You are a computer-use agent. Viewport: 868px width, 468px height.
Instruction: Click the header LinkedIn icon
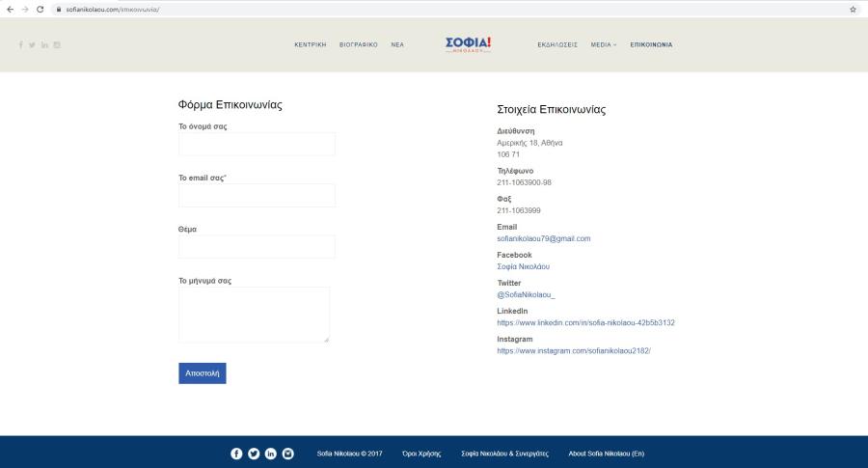pos(44,44)
